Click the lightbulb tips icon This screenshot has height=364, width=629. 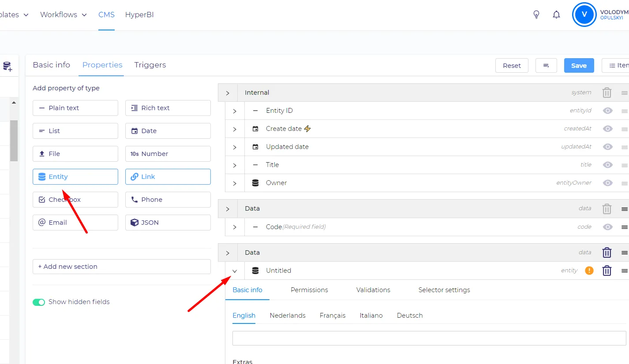click(x=536, y=15)
